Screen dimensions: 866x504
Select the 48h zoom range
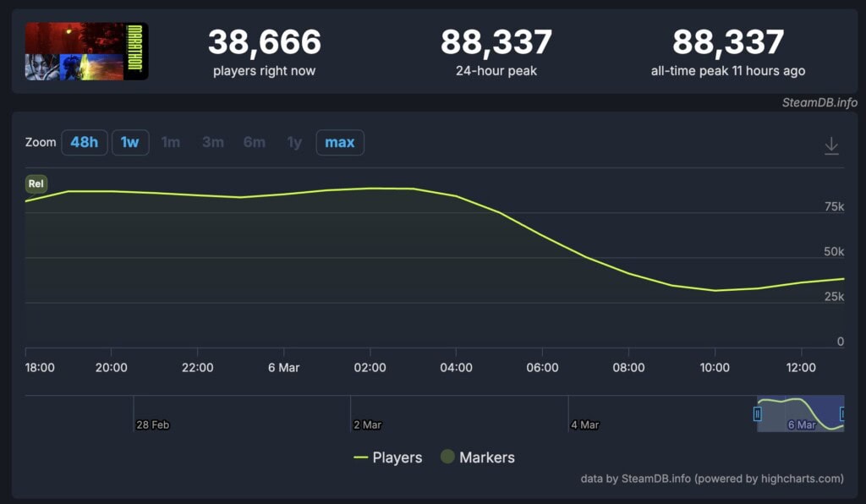click(x=84, y=142)
